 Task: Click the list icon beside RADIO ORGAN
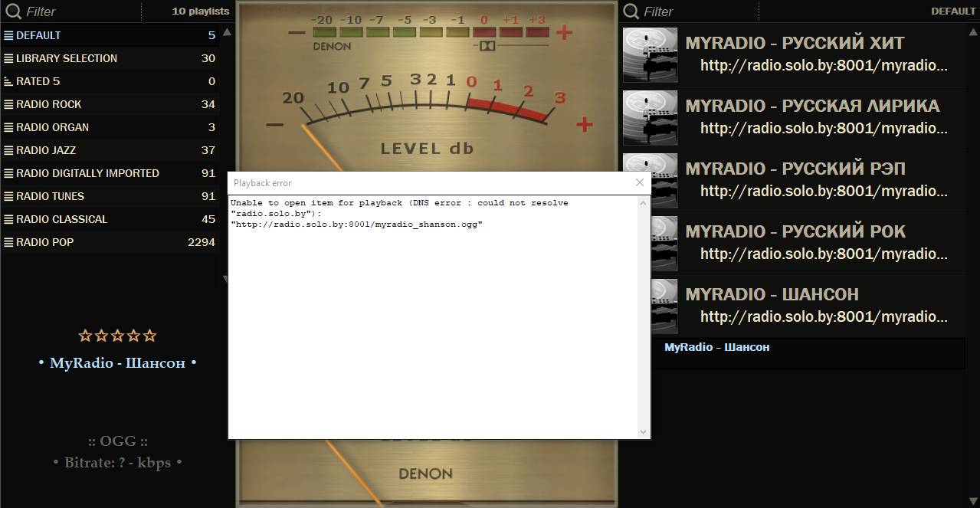(x=8, y=127)
